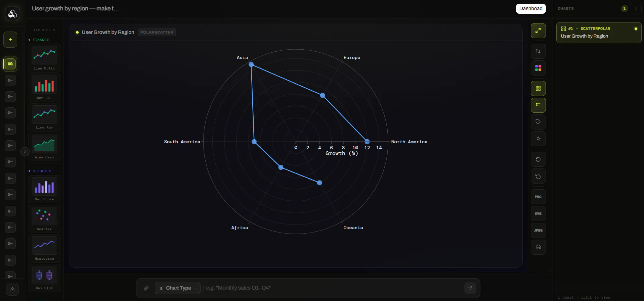
Task: Choose the Bar Score template
Action: point(44,189)
